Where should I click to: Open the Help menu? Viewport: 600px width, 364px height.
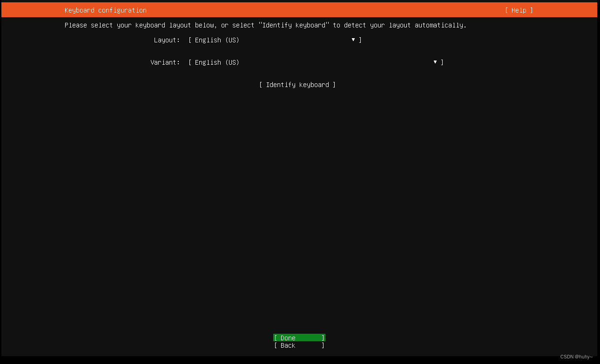[x=519, y=10]
